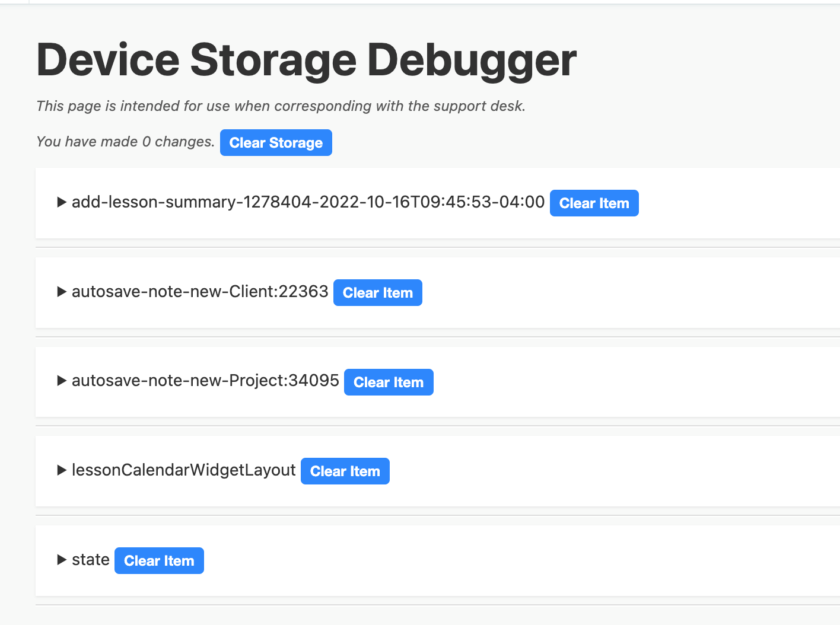840x625 pixels.
Task: Click the 'You have made 0 changes' text
Action: [x=125, y=142]
